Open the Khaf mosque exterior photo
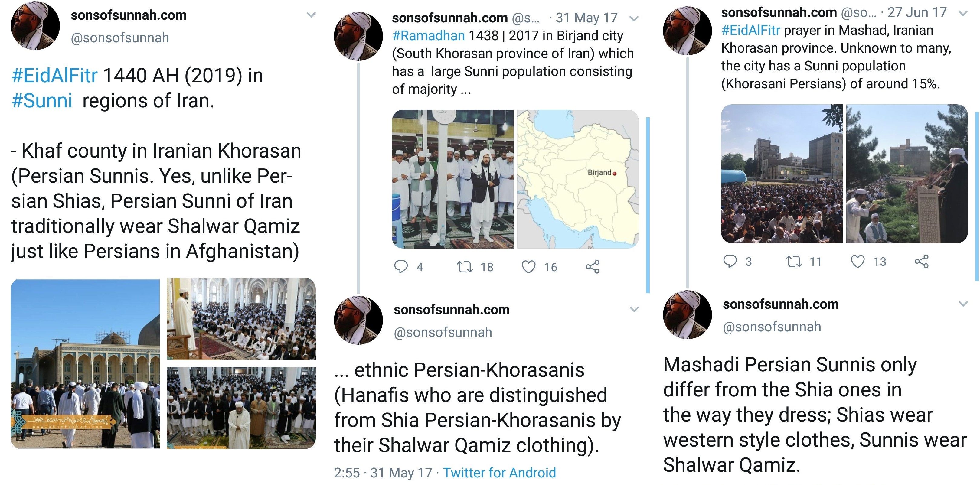Image resolution: width=980 pixels, height=485 pixels. click(x=85, y=364)
